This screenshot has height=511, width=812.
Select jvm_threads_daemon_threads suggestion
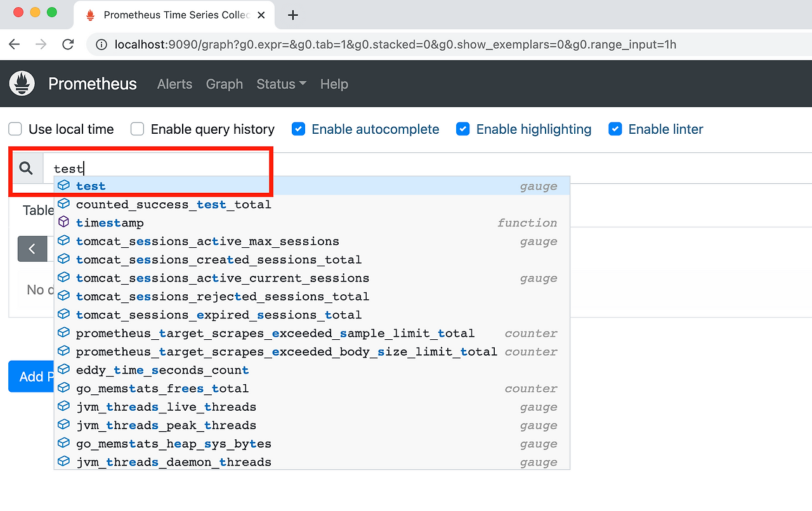(311, 462)
